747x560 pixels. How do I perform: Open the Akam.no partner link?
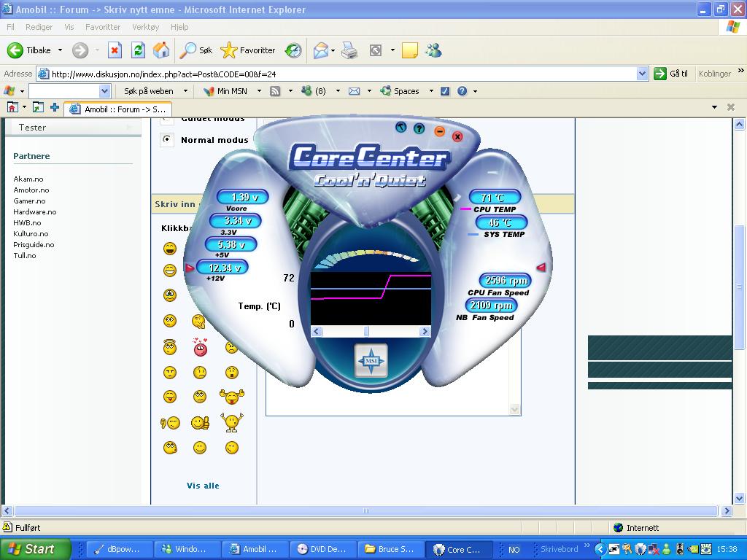coord(28,179)
